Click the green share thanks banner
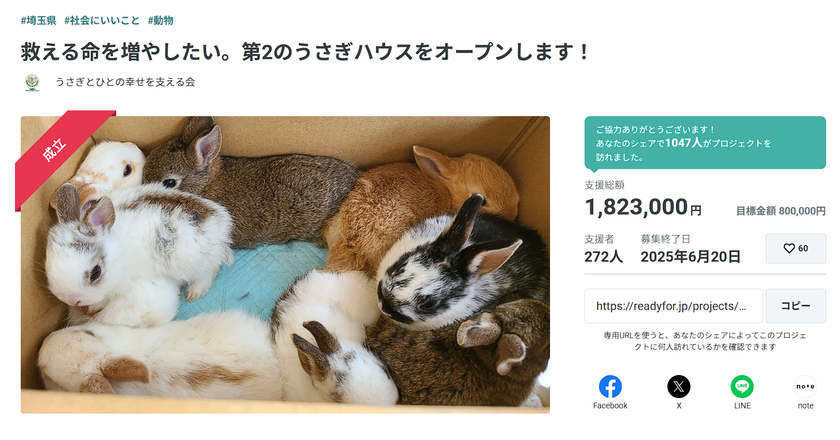 [x=705, y=143]
